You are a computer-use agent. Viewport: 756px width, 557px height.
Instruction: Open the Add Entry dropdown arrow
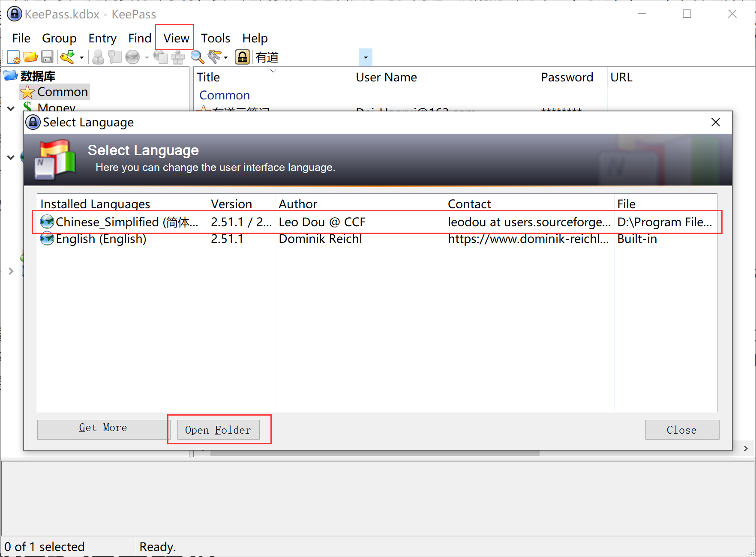coord(81,57)
